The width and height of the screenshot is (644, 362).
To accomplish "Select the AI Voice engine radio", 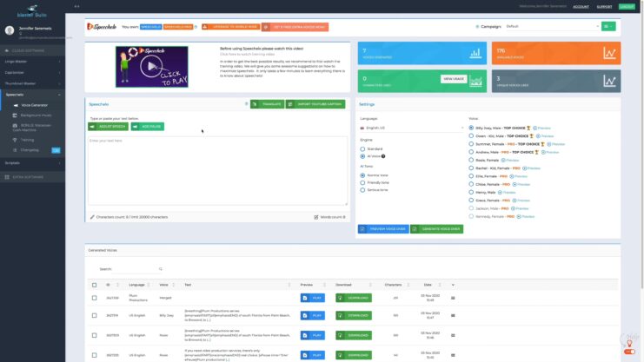I will click(362, 156).
